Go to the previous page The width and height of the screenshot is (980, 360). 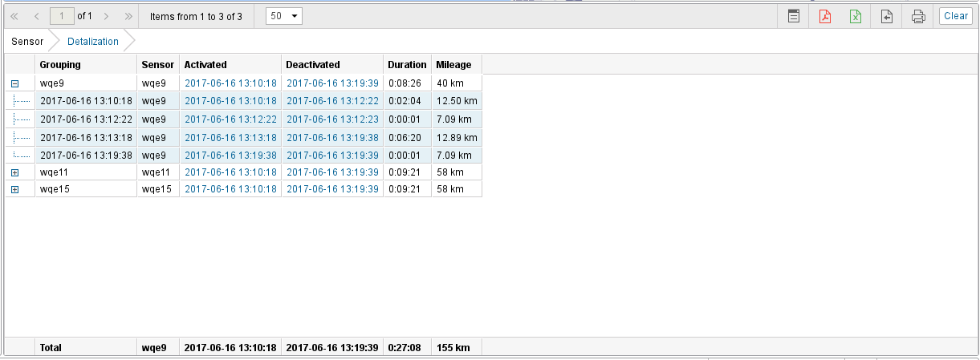(36, 16)
